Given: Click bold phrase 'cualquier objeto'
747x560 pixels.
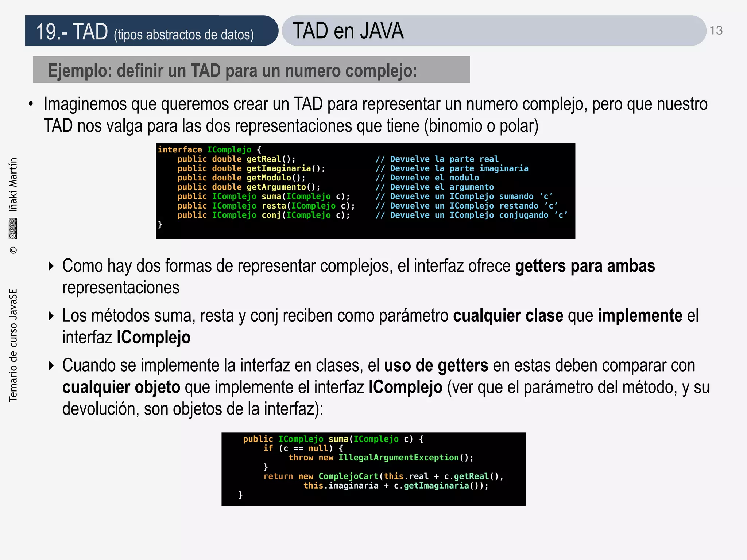Looking at the screenshot, I should 121,387.
